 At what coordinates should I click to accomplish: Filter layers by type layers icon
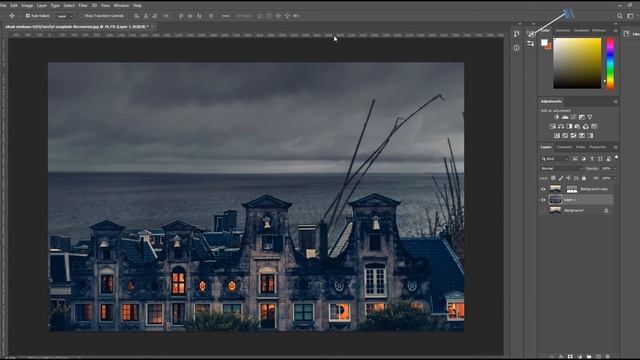592,159
